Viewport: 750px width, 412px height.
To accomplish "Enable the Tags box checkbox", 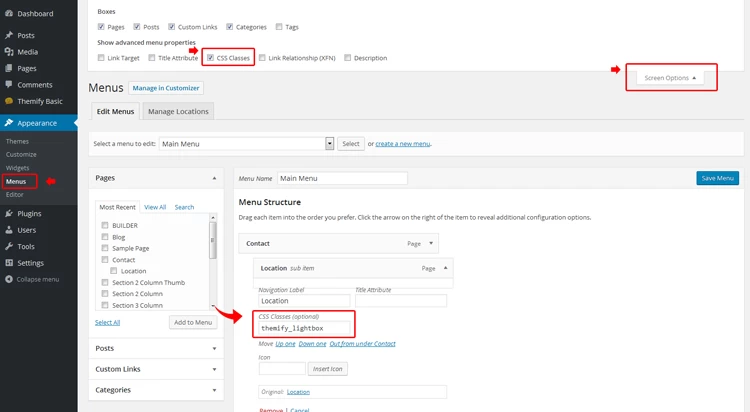I will click(279, 27).
